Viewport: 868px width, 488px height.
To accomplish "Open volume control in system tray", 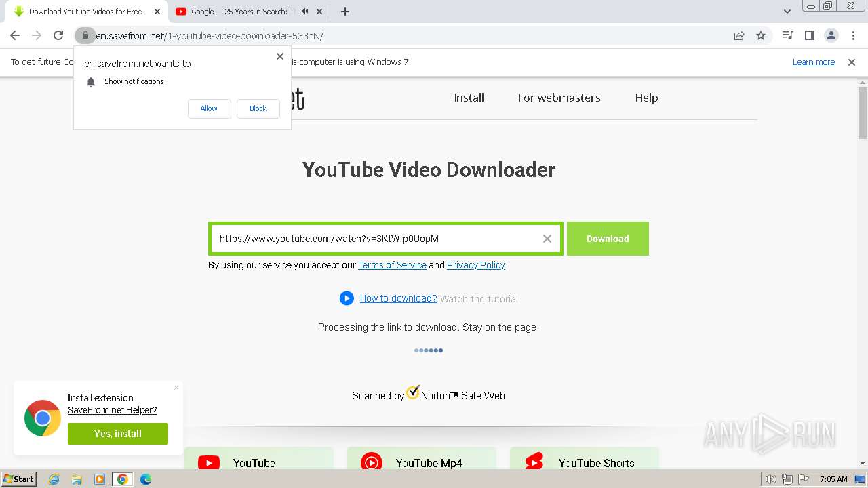I will 771,479.
